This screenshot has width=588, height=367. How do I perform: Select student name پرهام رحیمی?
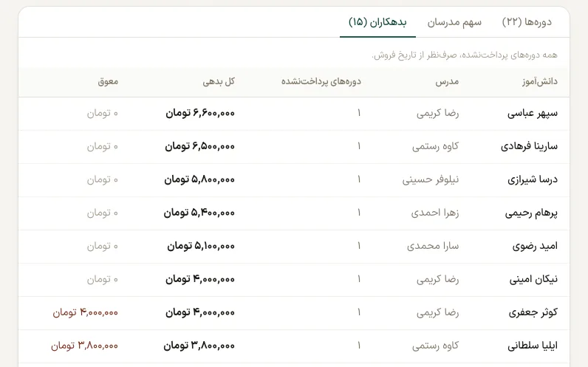point(531,213)
